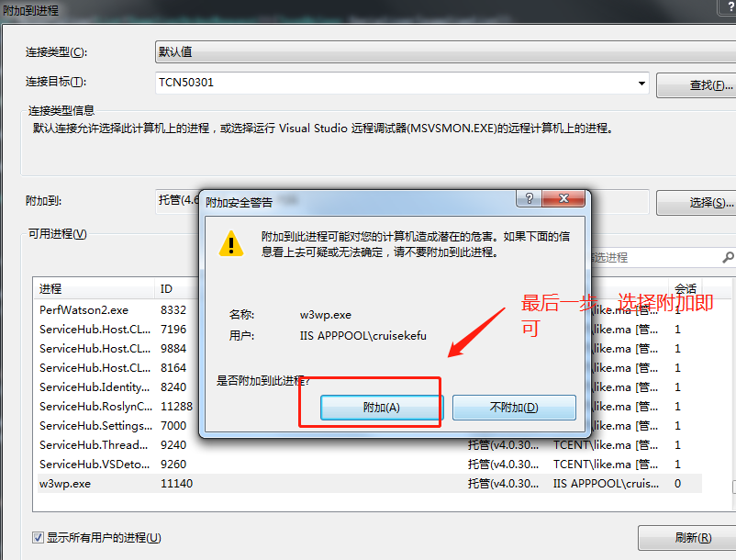
Task: Sort by the 会话 column header
Action: (686, 287)
